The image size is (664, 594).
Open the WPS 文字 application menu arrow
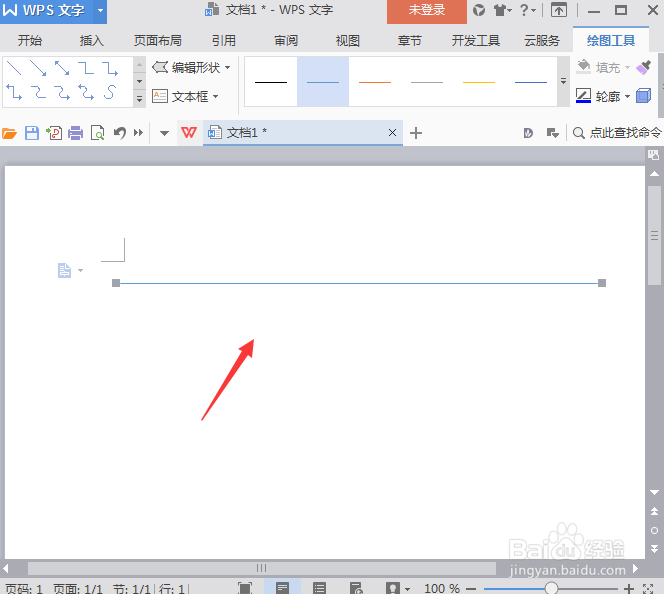(x=100, y=10)
